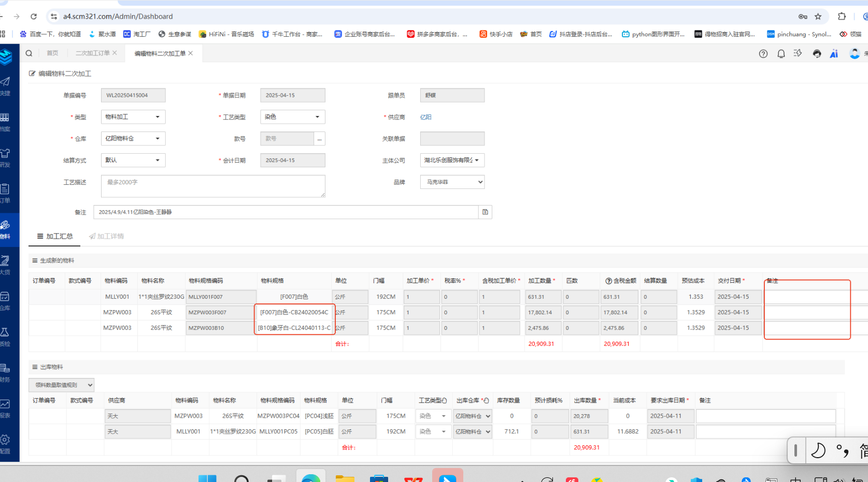This screenshot has height=482, width=868.
Task: Open the help question mark icon
Action: tap(763, 54)
